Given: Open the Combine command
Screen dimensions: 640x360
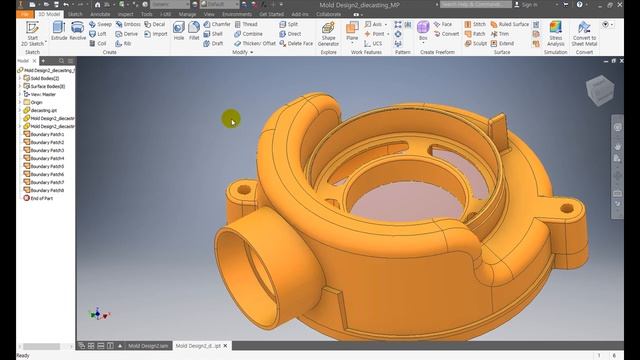Looking at the screenshot, I should click(248, 34).
